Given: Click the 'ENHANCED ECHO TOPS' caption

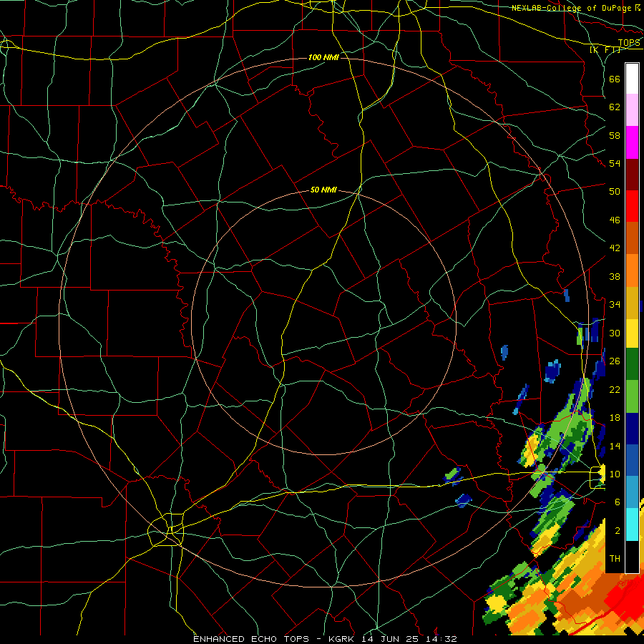Looking at the screenshot, I should point(251,639).
